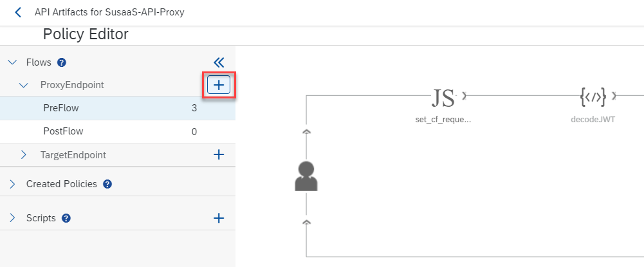Add a flow to TargetEndpoint with plus
The image size is (644, 267).
click(x=219, y=155)
